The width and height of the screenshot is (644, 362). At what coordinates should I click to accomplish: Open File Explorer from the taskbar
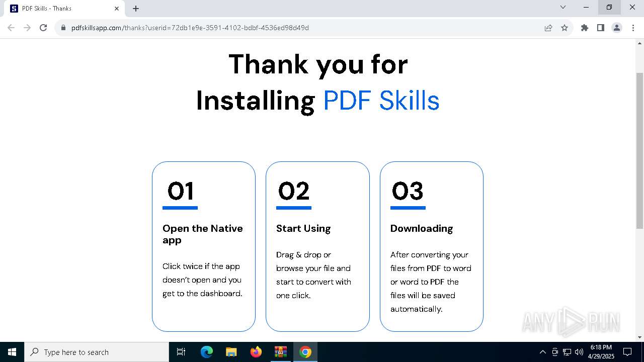231,352
